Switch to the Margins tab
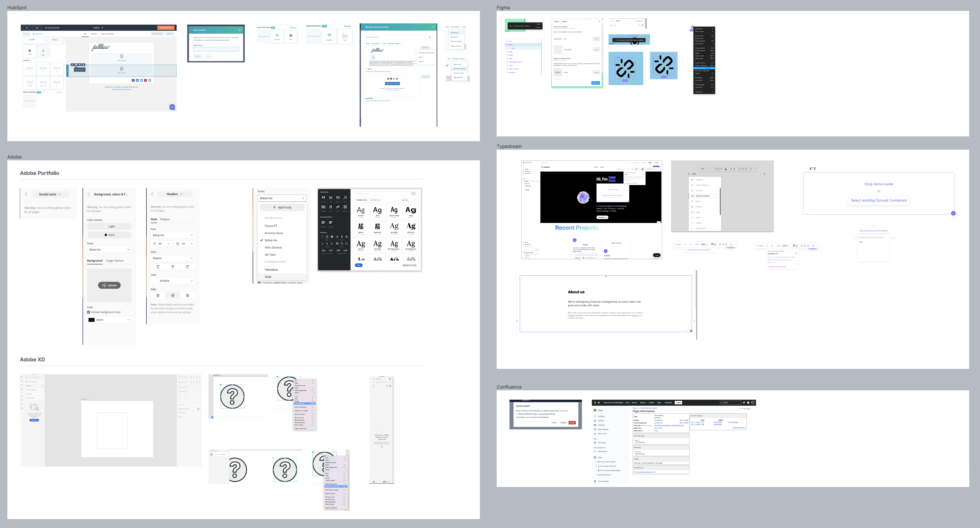 [x=165, y=219]
